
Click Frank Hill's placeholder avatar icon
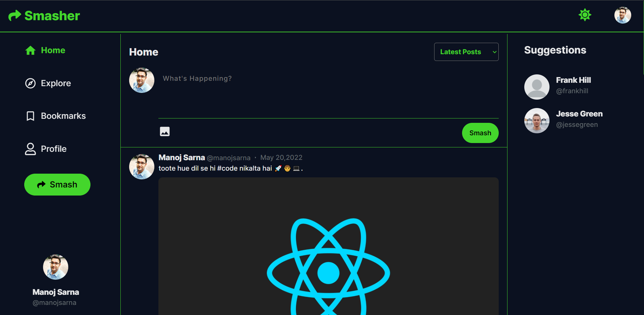[537, 87]
